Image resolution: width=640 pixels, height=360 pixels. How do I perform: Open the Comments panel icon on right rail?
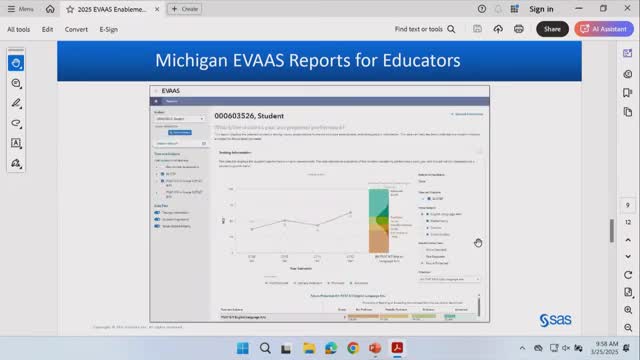pos(628,74)
